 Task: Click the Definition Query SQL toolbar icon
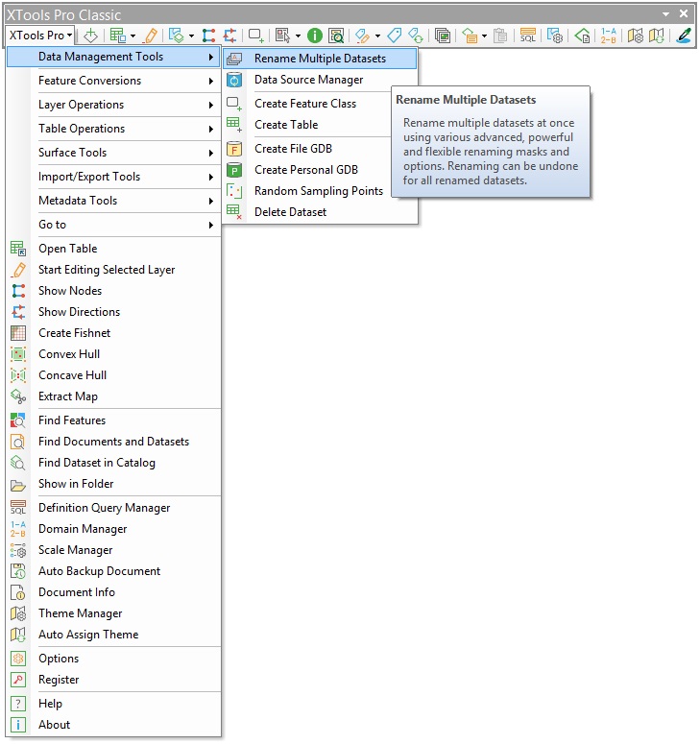pos(527,36)
